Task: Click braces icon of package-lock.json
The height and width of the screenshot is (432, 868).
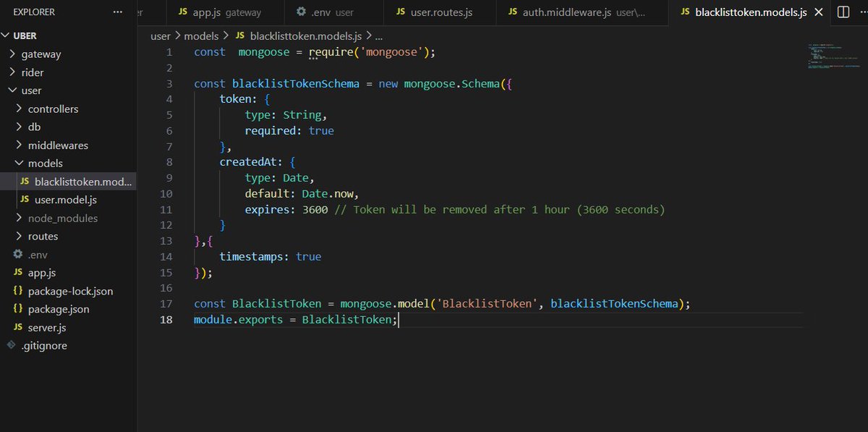Action: (18, 291)
